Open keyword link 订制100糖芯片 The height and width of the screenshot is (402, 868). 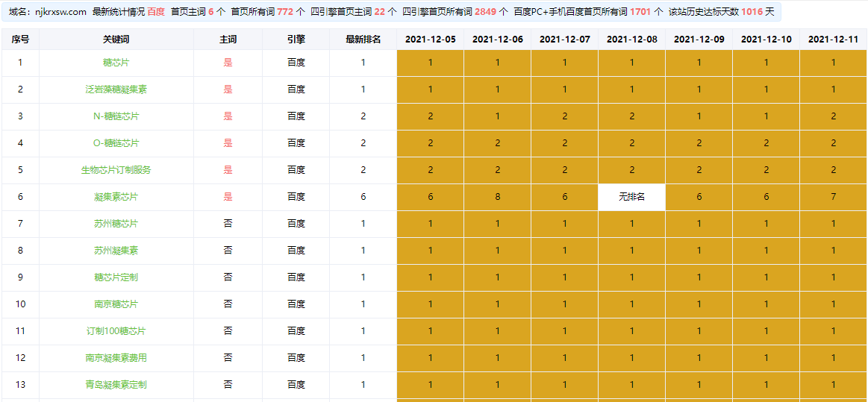tap(116, 331)
